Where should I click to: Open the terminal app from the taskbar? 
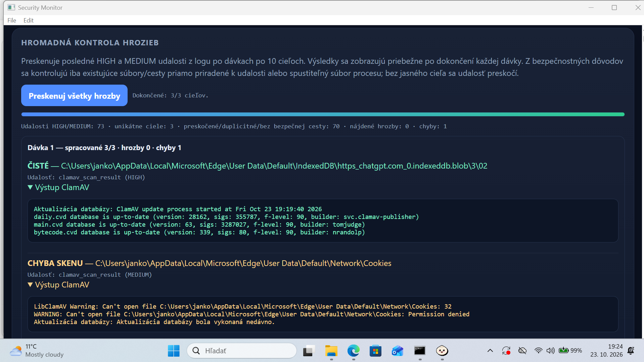[420, 351]
